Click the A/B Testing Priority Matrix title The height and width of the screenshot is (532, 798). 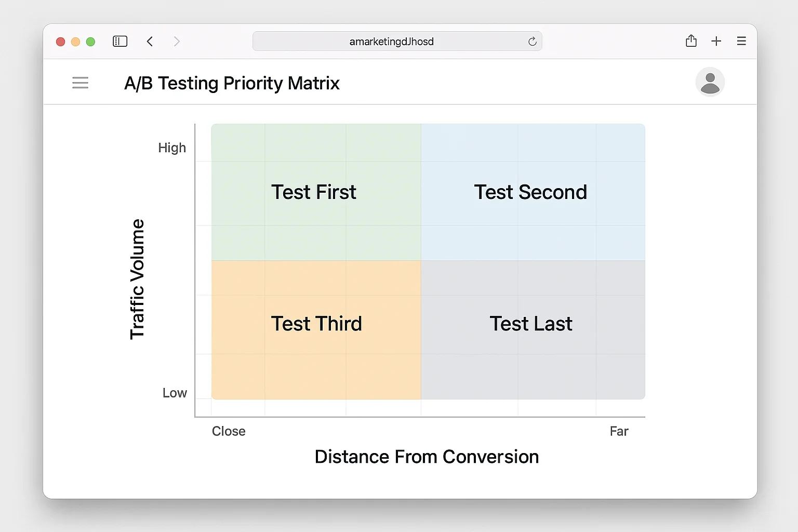[232, 83]
